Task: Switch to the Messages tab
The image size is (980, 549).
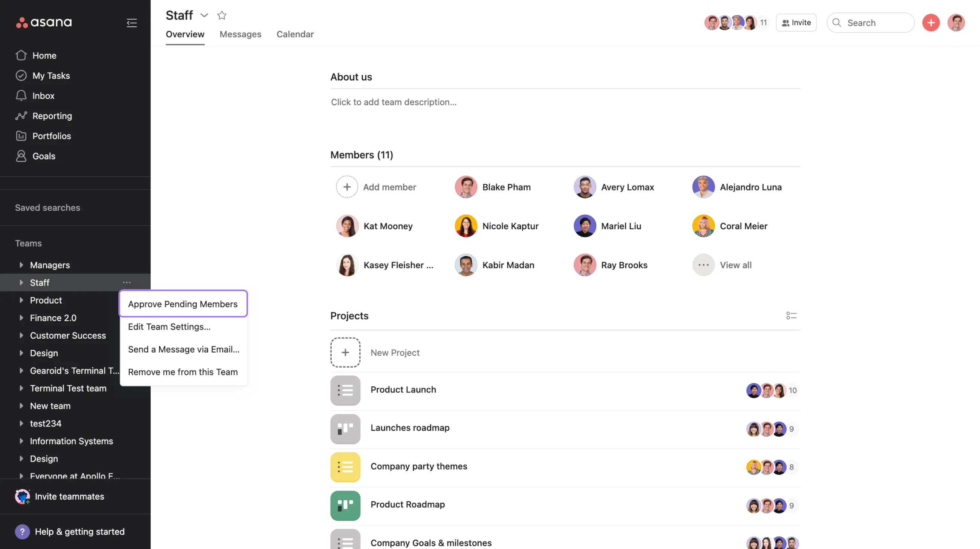Action: point(240,34)
